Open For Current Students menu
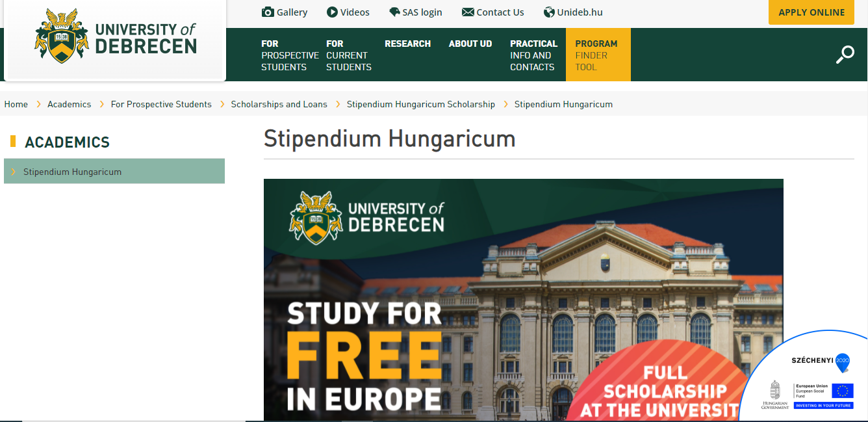Viewport: 868px width, 422px height. 349,55
